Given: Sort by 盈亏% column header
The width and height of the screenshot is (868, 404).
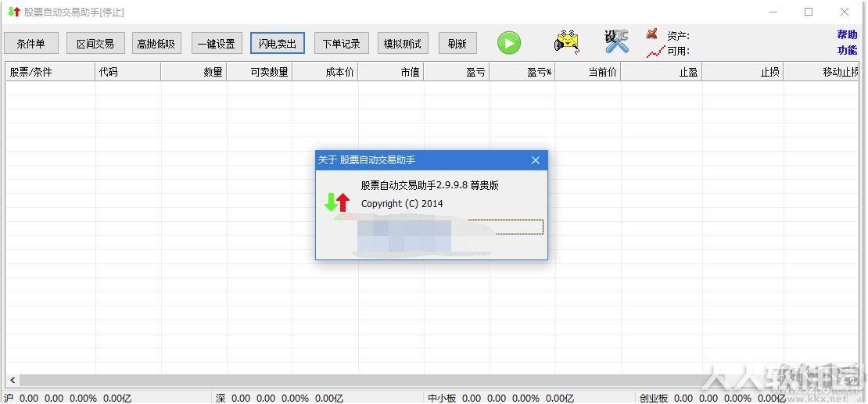Looking at the screenshot, I should pyautogui.click(x=522, y=72).
